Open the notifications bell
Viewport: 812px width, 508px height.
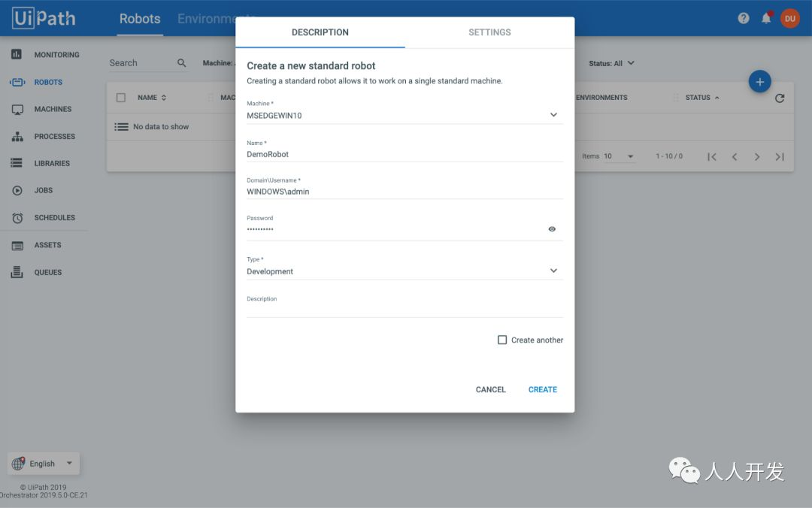pyautogui.click(x=766, y=19)
